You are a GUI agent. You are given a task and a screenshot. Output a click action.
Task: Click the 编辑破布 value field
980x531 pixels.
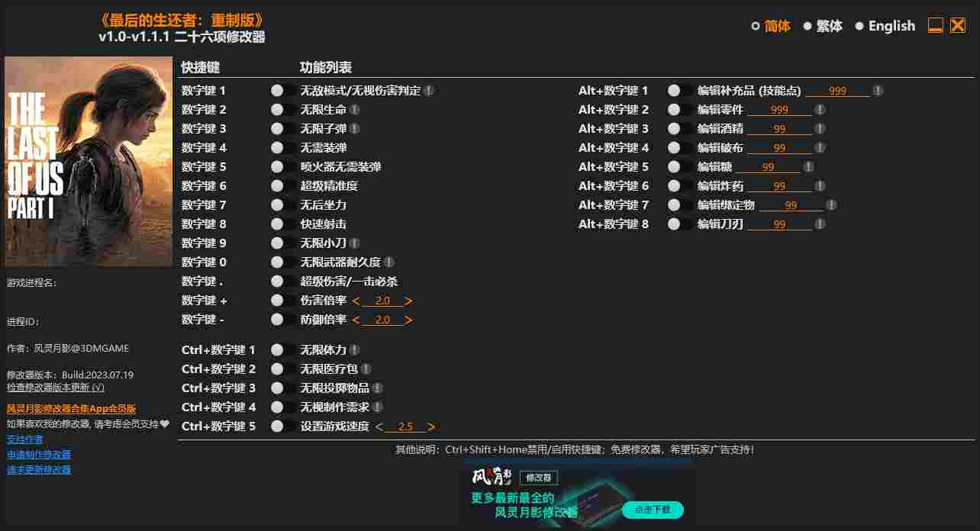click(x=779, y=148)
